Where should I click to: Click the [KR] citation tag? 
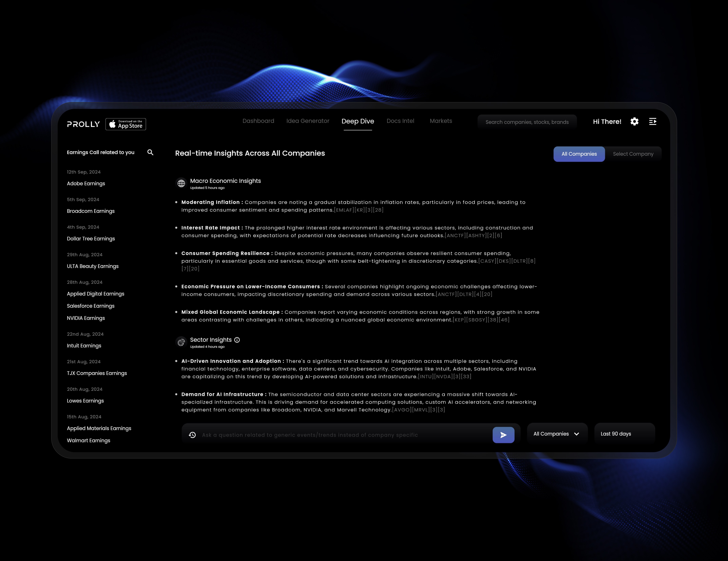pos(360,210)
